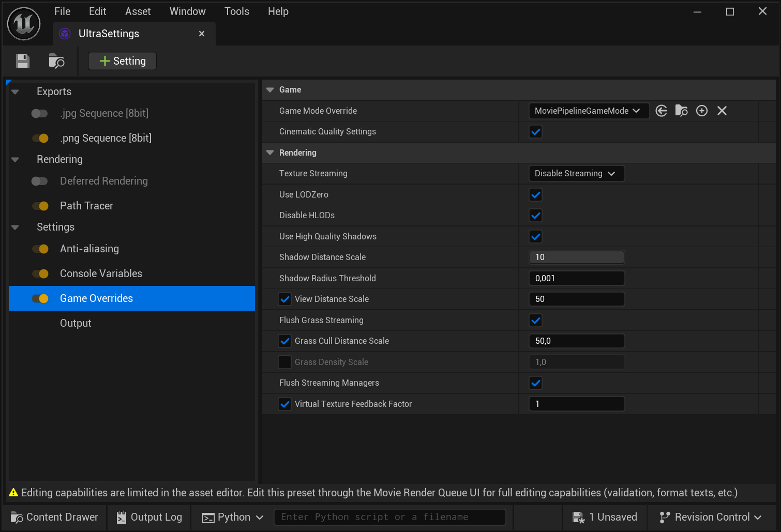The width and height of the screenshot is (781, 532).
Task: Focus the Python script command field
Action: click(x=389, y=517)
